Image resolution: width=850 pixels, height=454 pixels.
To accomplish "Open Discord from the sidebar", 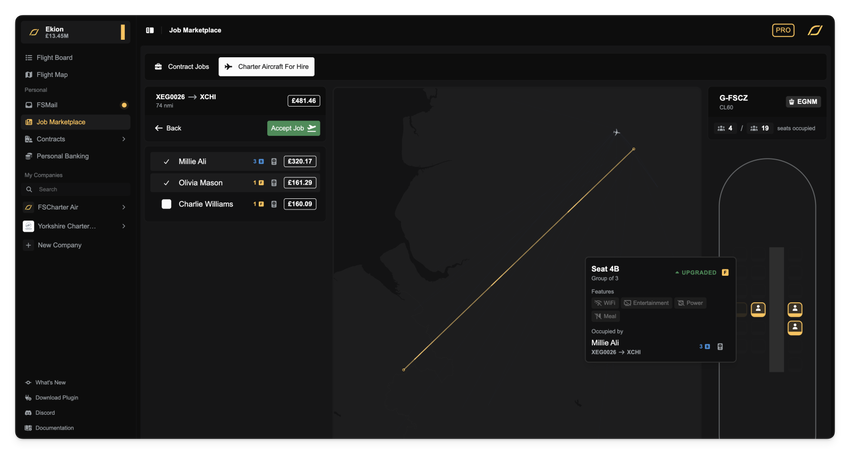I will [x=44, y=412].
